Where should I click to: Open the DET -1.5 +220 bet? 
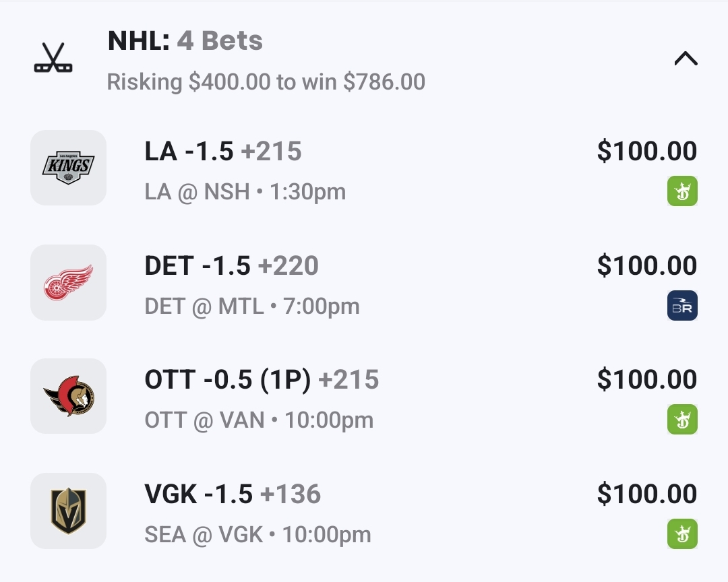tap(231, 266)
